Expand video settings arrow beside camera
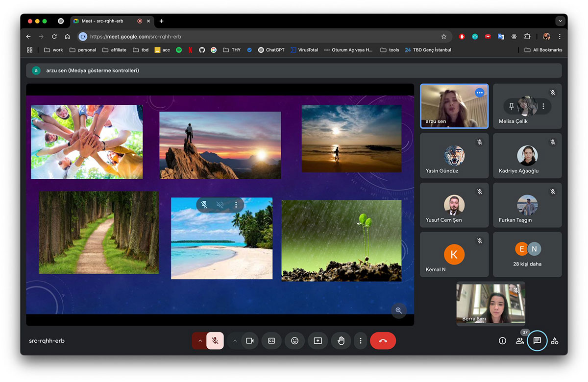 click(235, 341)
